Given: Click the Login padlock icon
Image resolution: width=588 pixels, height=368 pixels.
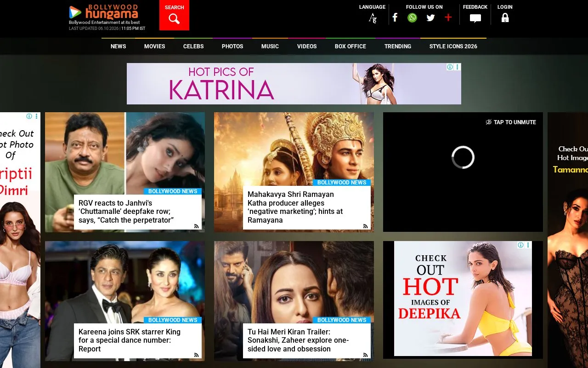Looking at the screenshot, I should 505,18.
